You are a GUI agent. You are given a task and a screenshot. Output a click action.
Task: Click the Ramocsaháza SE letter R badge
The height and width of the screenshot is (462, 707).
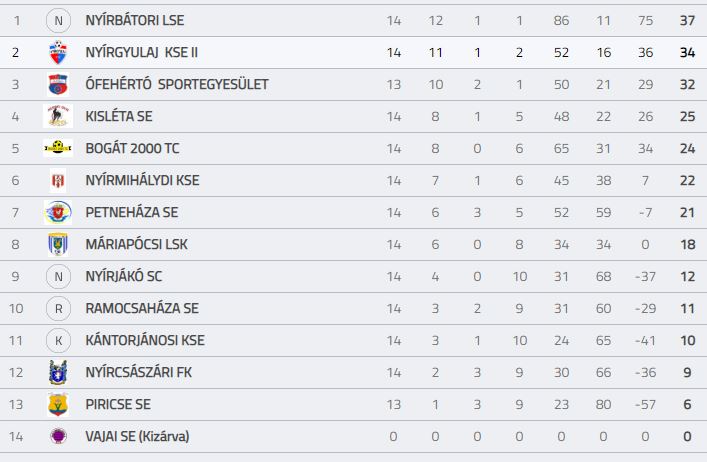pos(58,308)
